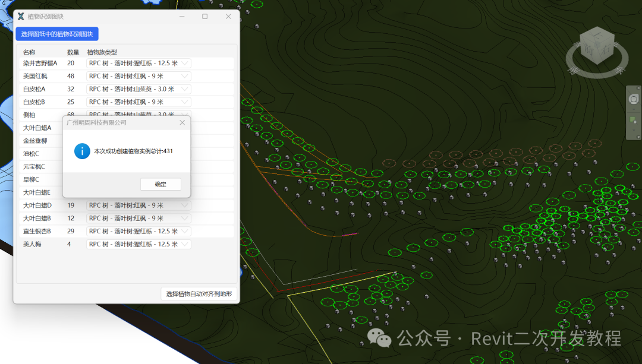The image size is (642, 364).
Task: Click the ViewCube top face 上
Action: click(597, 36)
